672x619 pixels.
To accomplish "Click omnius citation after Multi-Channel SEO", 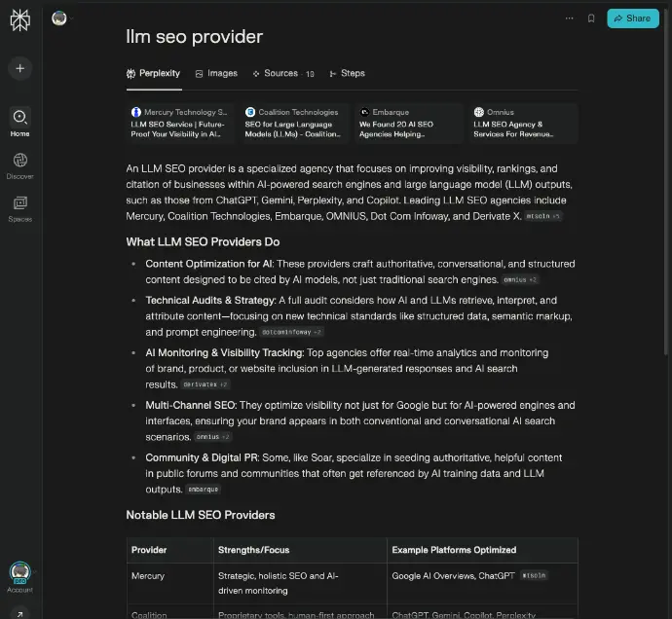I will click(213, 437).
